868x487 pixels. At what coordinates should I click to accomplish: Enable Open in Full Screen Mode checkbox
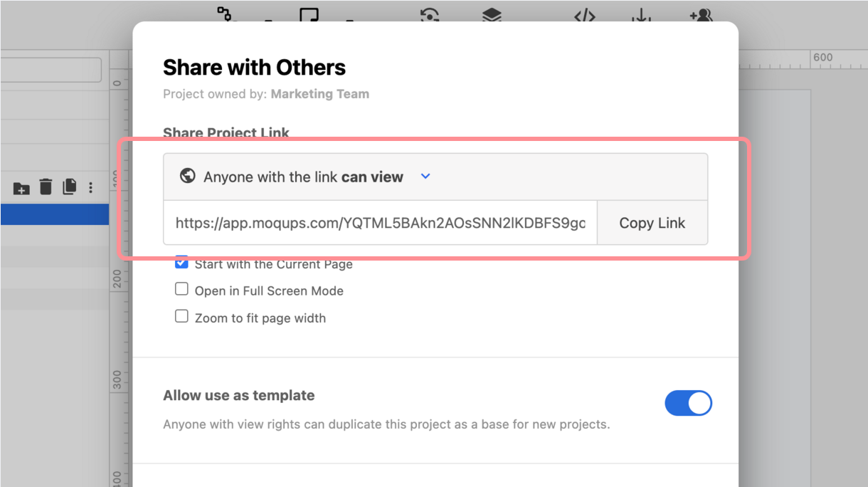(x=182, y=290)
